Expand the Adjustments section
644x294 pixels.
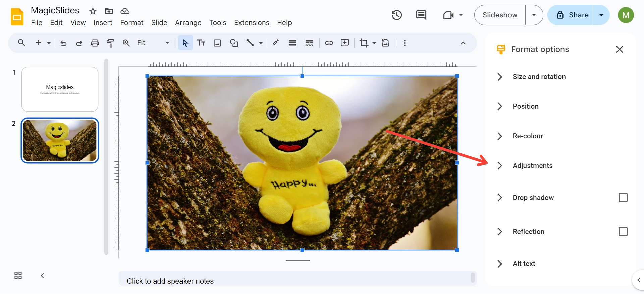click(532, 166)
